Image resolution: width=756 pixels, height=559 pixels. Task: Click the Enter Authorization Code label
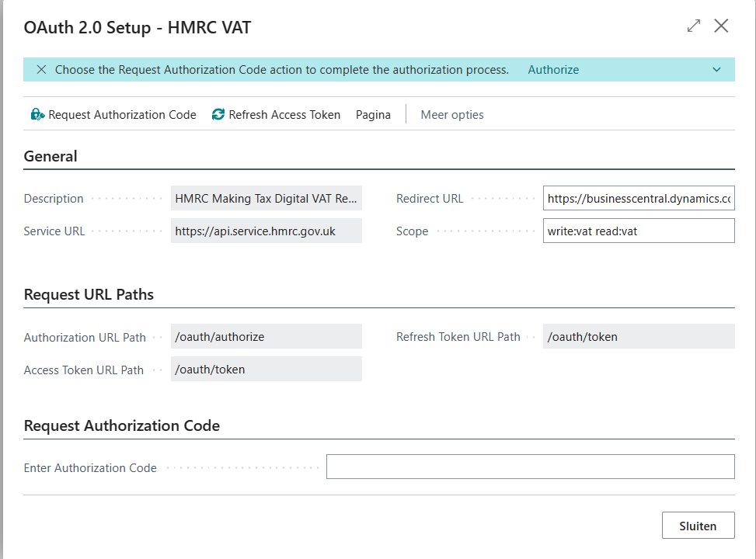point(90,468)
